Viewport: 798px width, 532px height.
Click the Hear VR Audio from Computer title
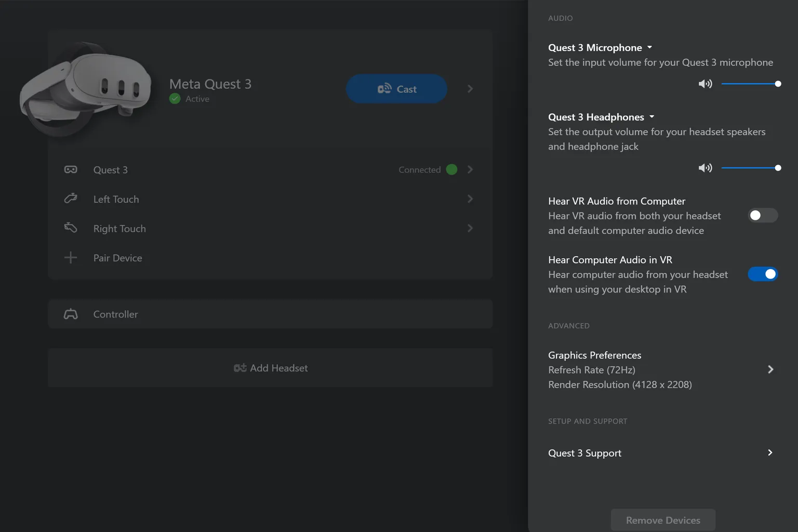(617, 201)
